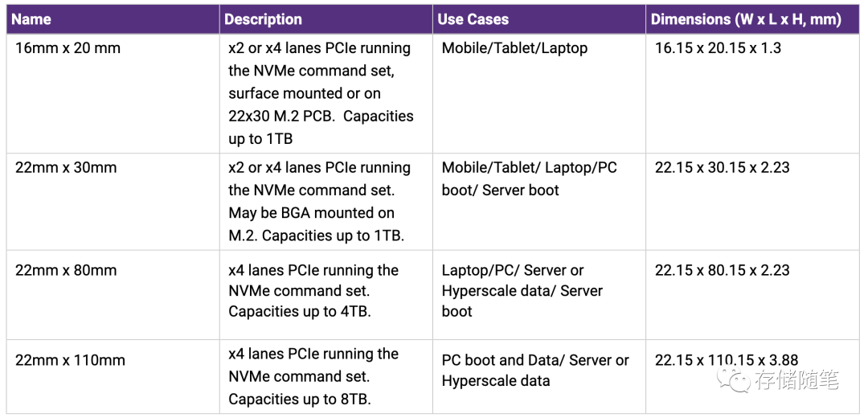Click the 22.15 x 30.15 x 2.23 dimensions cell

752,202
